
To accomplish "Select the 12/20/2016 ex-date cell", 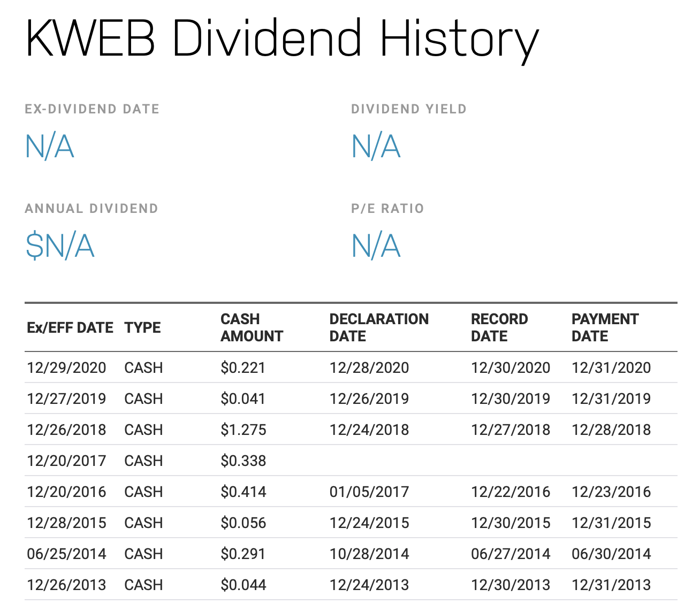I will click(x=66, y=492).
